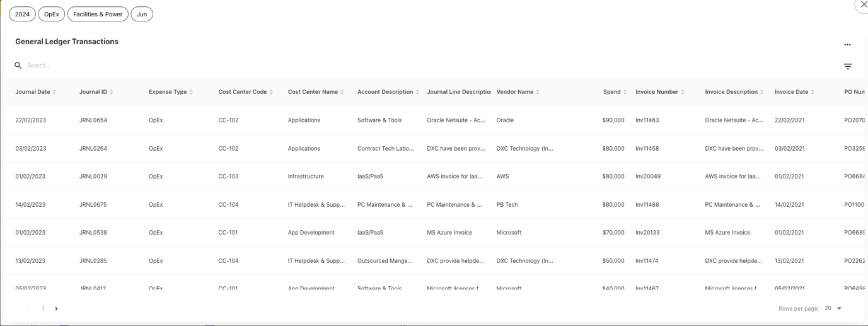The image size is (868, 326).
Task: Select the JRNL0654 Oracle transaction row
Action: click(x=95, y=120)
